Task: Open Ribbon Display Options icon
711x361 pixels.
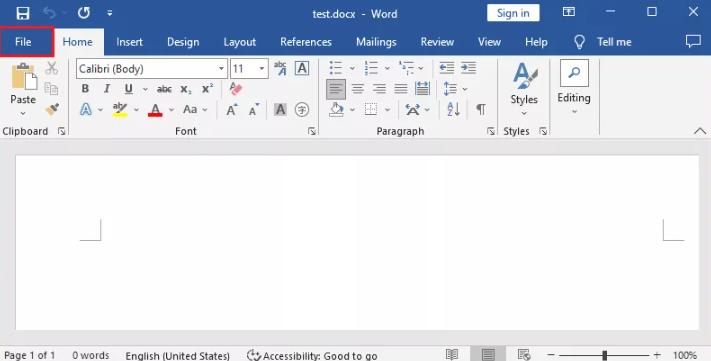Action: click(569, 12)
